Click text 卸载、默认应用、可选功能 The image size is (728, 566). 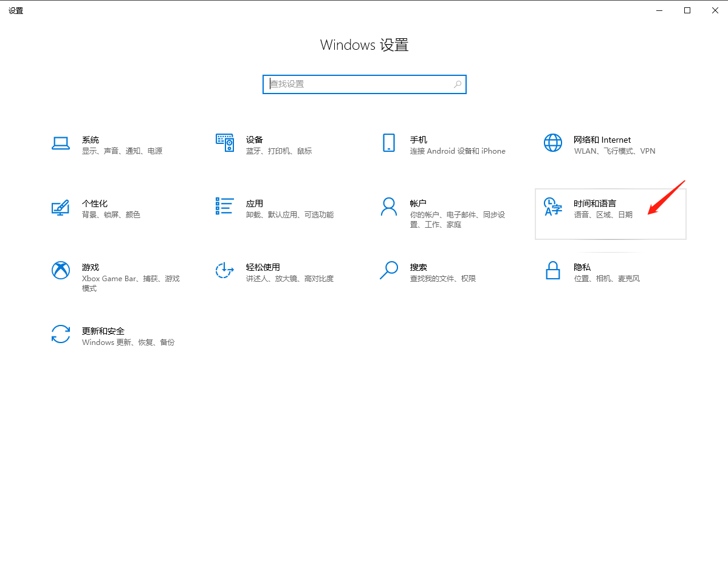pos(290,214)
